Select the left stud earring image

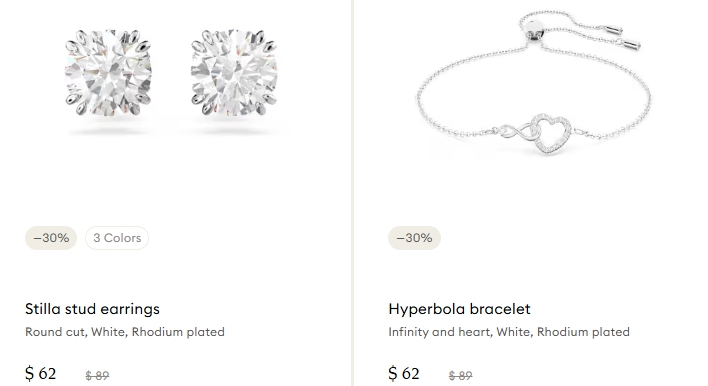tap(108, 72)
